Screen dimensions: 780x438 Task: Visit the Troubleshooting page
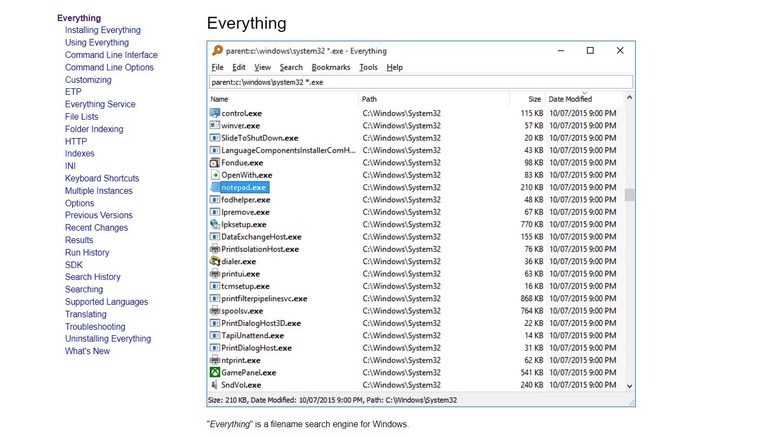pos(95,327)
